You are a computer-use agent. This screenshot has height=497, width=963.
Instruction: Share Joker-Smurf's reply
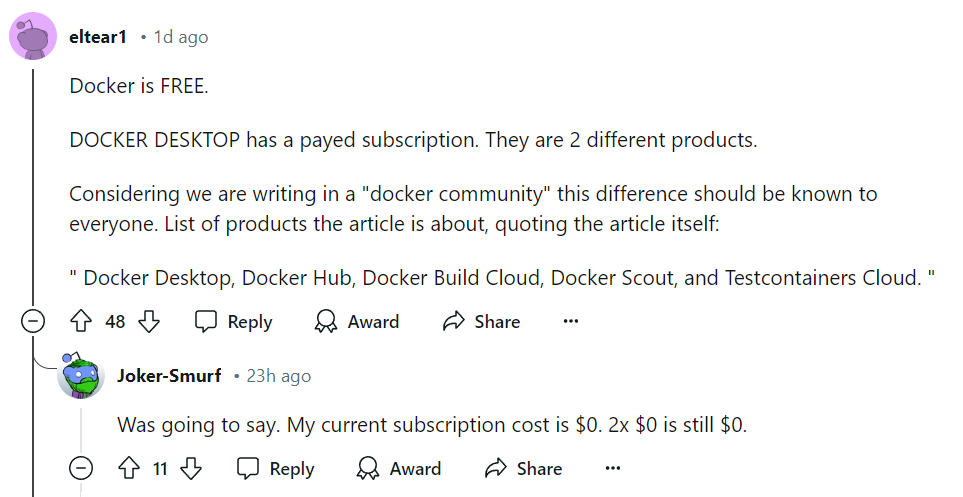(x=523, y=468)
